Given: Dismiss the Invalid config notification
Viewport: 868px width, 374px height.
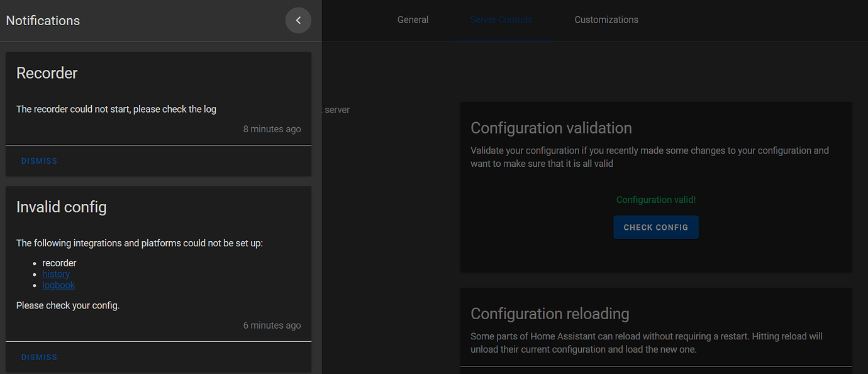Looking at the screenshot, I should (x=39, y=358).
